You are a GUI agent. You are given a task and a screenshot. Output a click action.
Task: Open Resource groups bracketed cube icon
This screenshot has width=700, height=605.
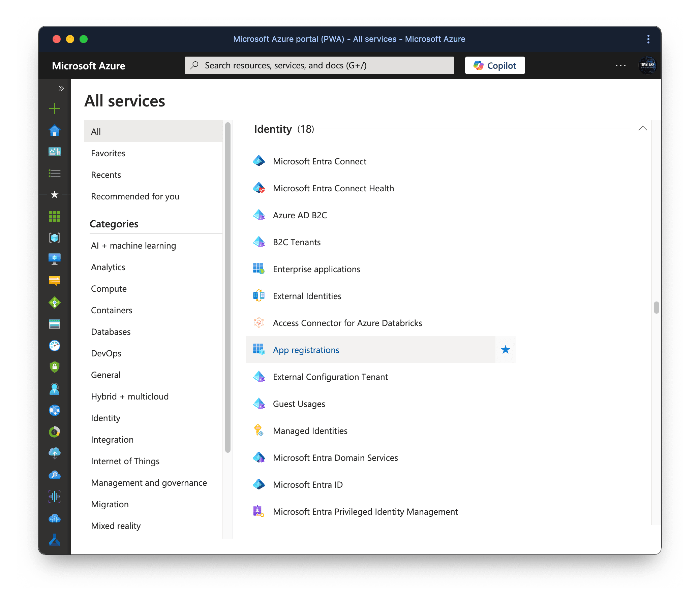coord(54,238)
